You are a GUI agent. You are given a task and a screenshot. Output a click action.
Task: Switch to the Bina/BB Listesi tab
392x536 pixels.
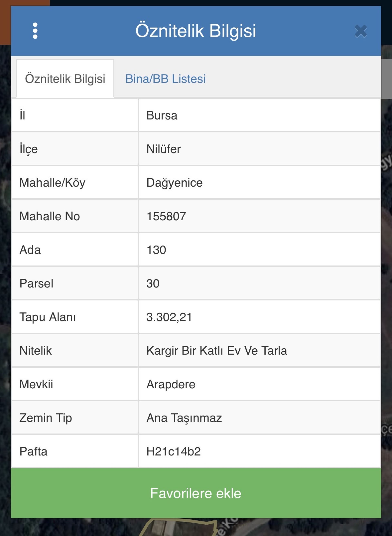click(x=165, y=79)
